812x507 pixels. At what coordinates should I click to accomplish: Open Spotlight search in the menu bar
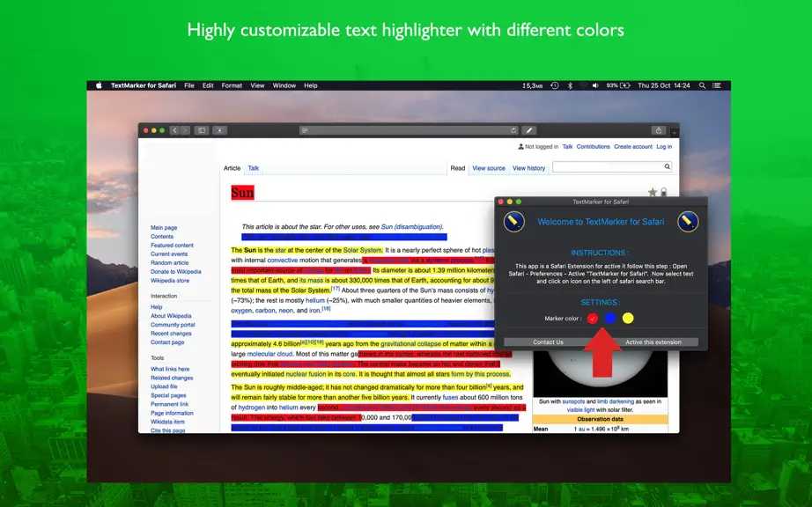pos(702,86)
